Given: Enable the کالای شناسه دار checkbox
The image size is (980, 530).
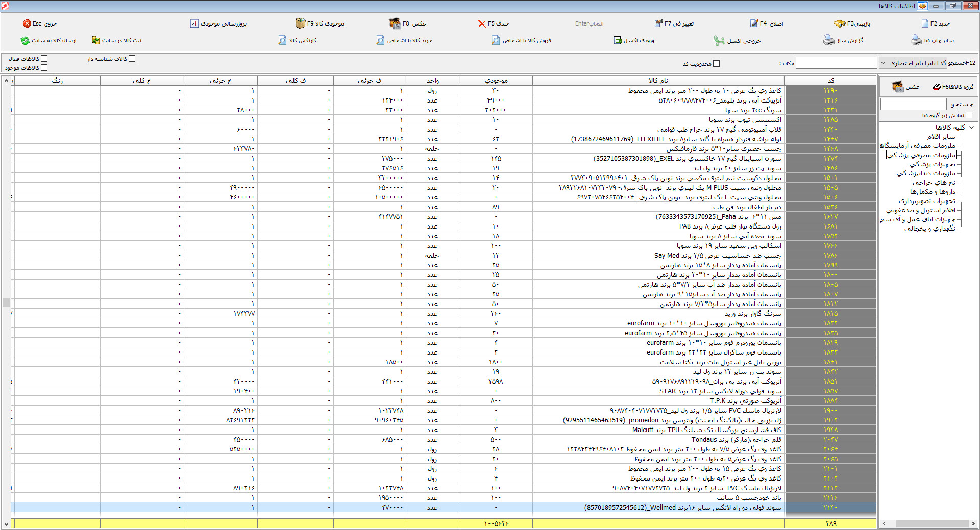Looking at the screenshot, I should coord(132,59).
